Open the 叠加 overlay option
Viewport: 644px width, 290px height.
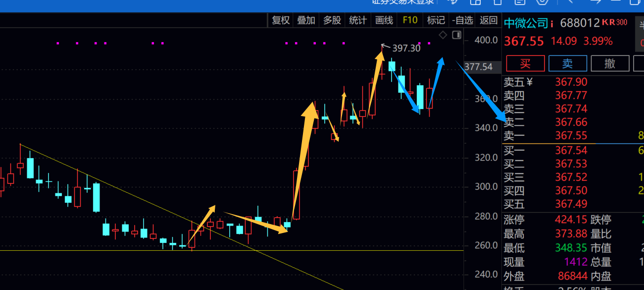click(x=306, y=20)
